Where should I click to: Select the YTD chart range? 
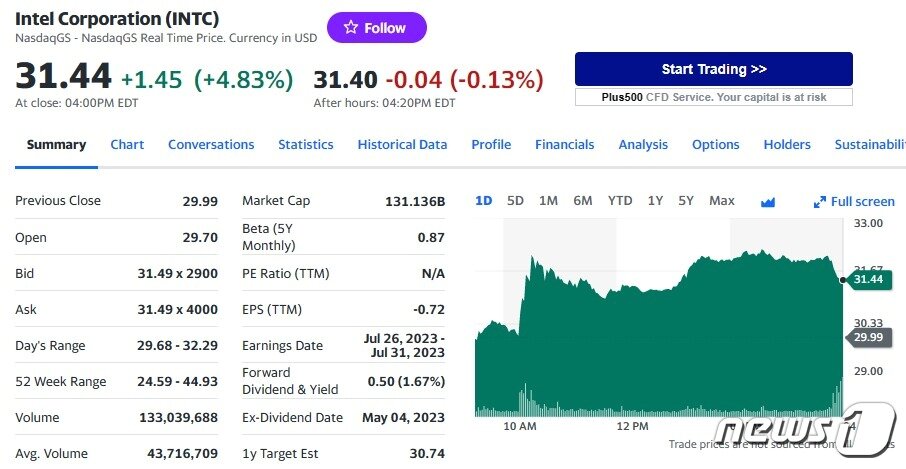[620, 201]
